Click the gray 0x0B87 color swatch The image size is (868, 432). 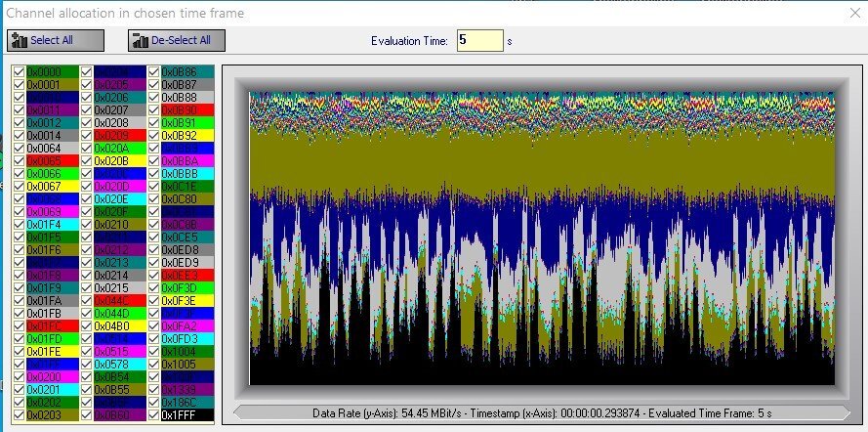click(186, 85)
